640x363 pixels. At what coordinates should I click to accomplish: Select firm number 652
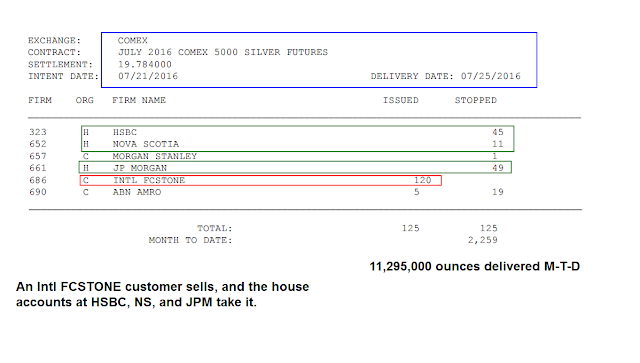38,144
